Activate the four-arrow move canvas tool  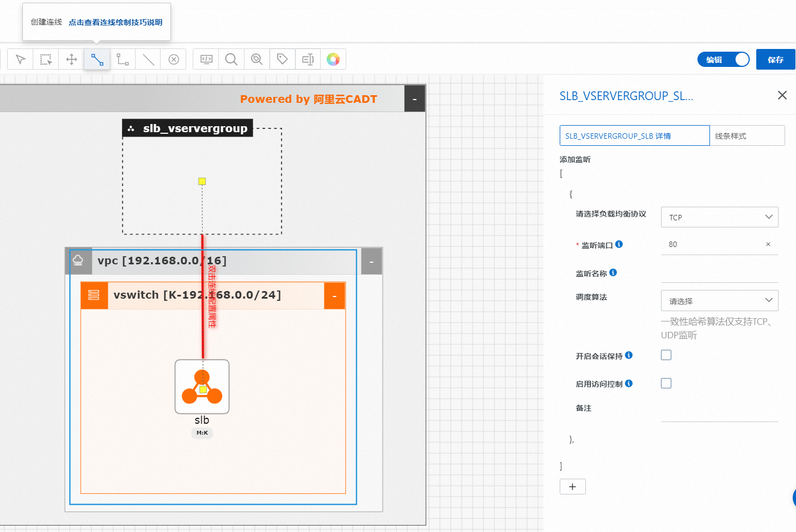tap(71, 59)
